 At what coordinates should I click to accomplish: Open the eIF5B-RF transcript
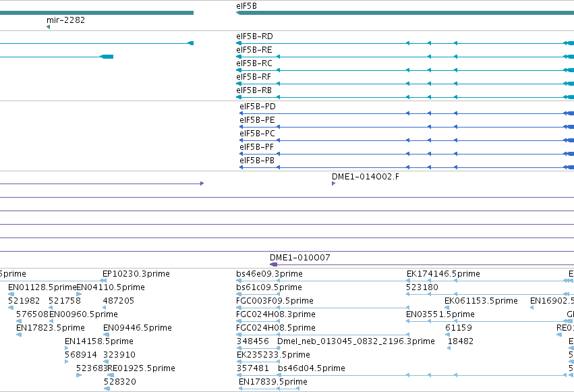(254, 77)
